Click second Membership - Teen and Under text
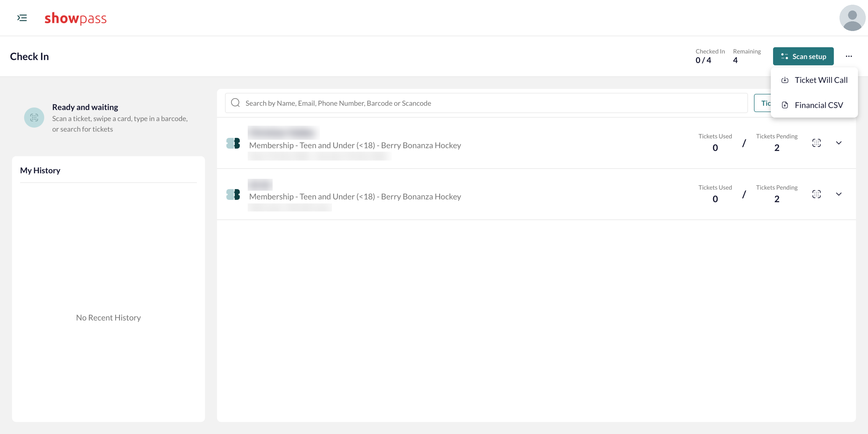 click(355, 197)
